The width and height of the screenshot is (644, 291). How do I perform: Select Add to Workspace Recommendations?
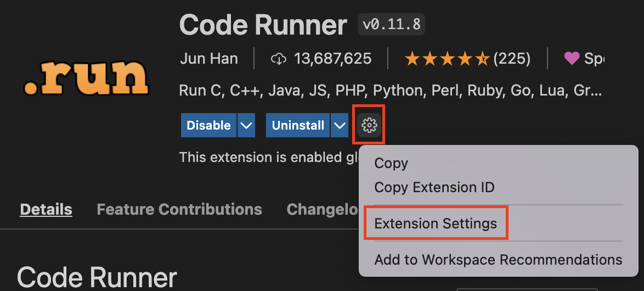click(x=498, y=259)
